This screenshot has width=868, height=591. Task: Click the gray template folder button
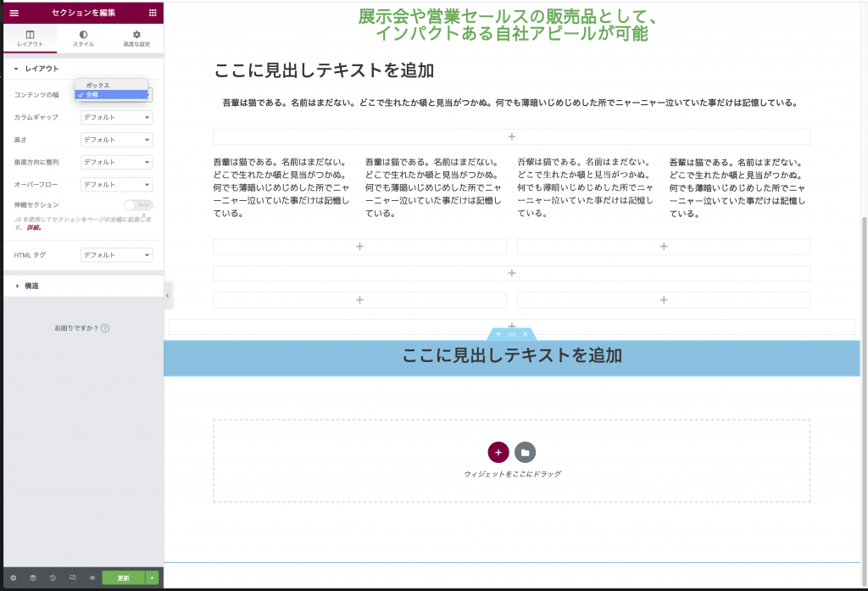(526, 452)
